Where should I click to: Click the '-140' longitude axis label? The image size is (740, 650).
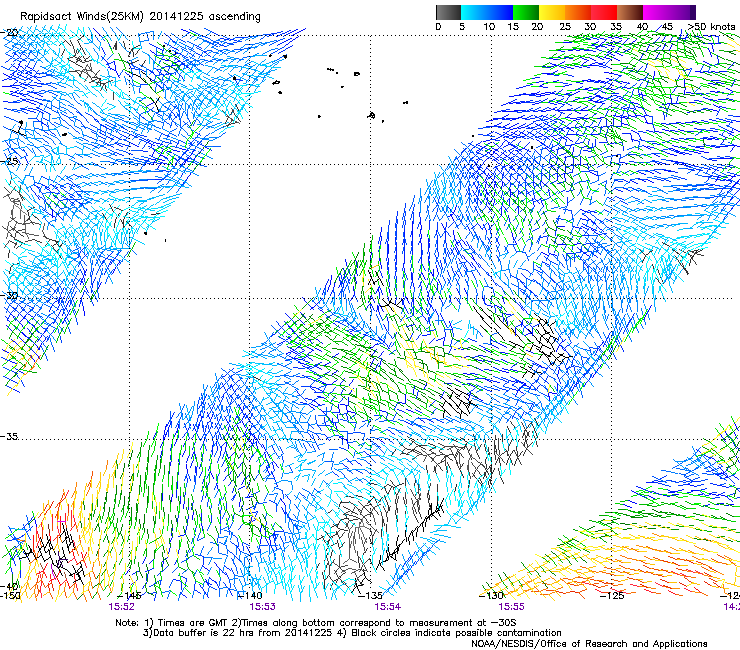coord(250,595)
